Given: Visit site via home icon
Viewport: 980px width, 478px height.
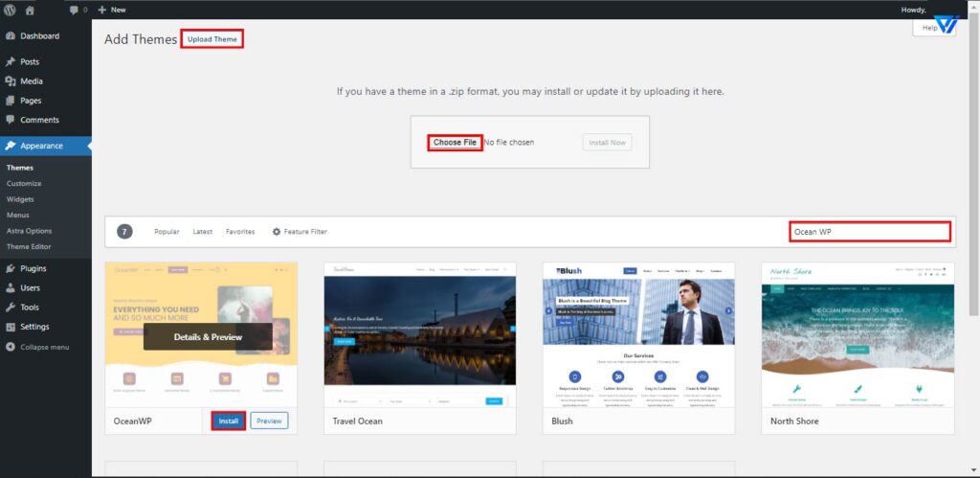Looking at the screenshot, I should [30, 10].
